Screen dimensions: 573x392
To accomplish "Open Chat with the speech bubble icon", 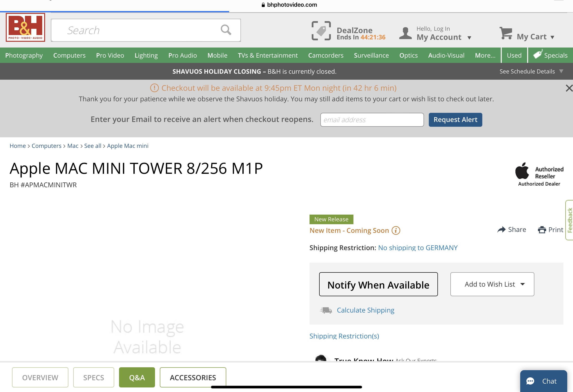I will pyautogui.click(x=530, y=381).
